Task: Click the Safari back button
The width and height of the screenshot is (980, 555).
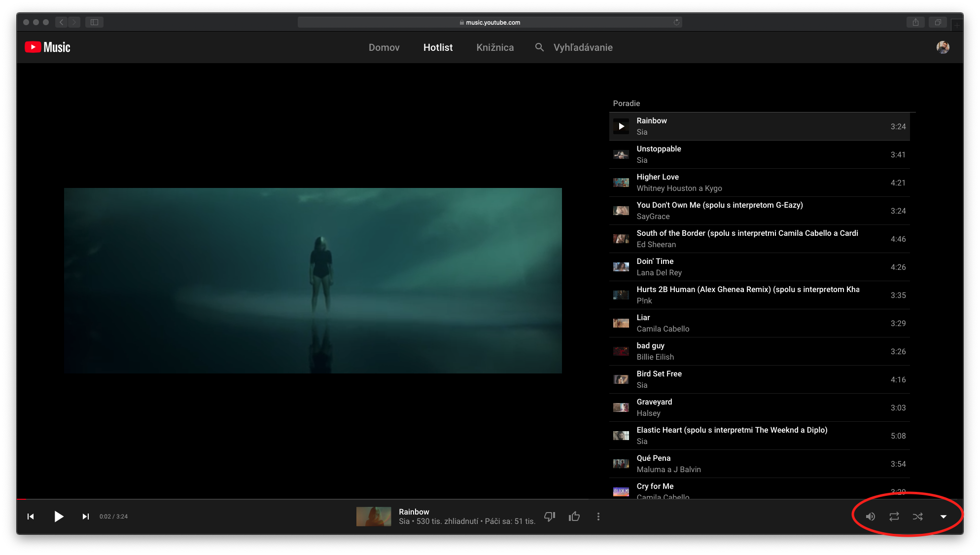Action: 62,22
